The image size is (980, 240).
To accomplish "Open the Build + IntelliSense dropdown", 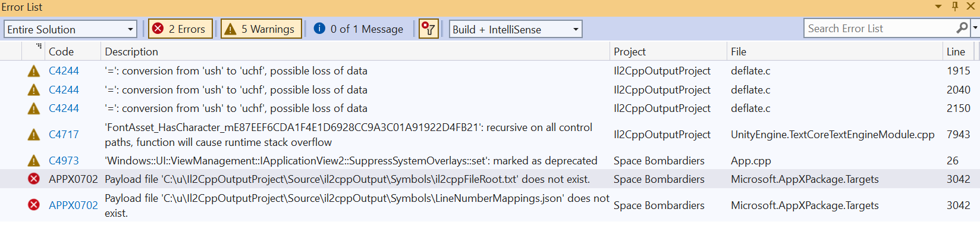I will pyautogui.click(x=515, y=29).
